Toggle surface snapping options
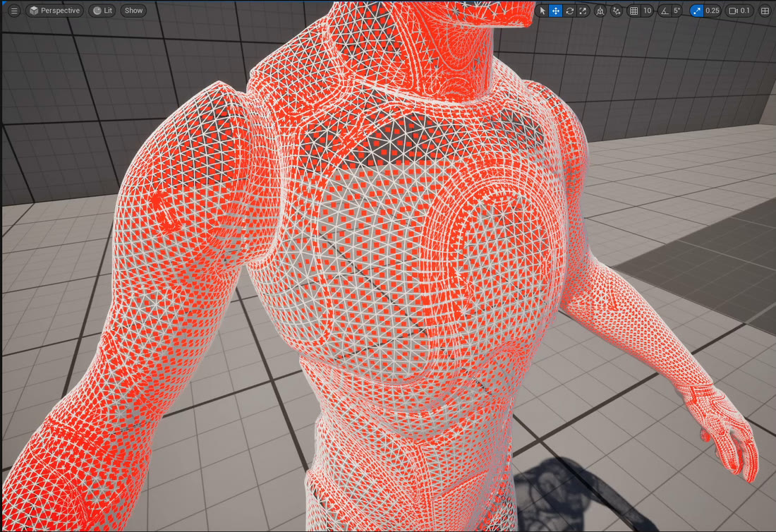The image size is (776, 532). tap(617, 11)
